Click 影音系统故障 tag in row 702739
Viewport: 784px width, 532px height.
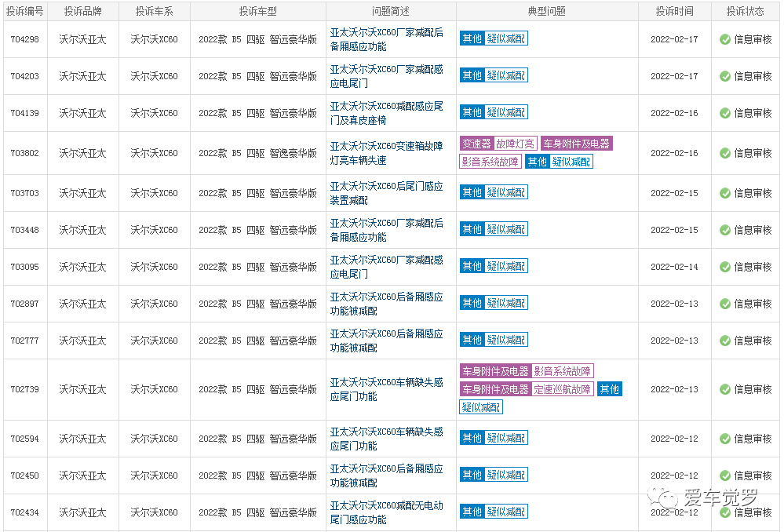pos(562,371)
